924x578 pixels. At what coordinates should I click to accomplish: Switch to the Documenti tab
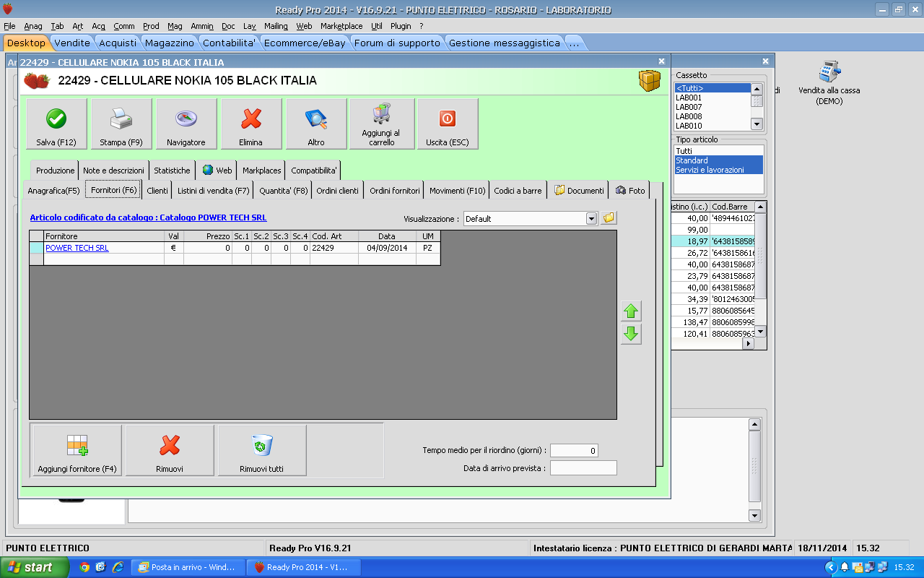coord(579,191)
